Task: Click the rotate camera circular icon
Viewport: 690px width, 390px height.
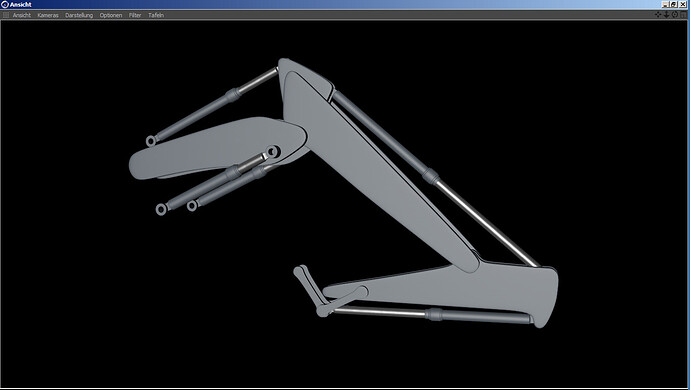Action: pyautogui.click(x=675, y=15)
